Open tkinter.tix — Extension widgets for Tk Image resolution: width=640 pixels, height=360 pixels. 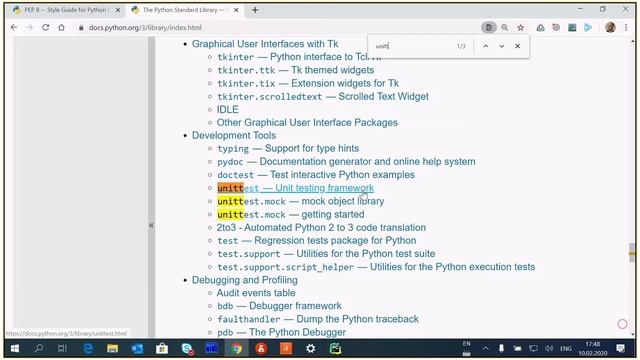(308, 83)
